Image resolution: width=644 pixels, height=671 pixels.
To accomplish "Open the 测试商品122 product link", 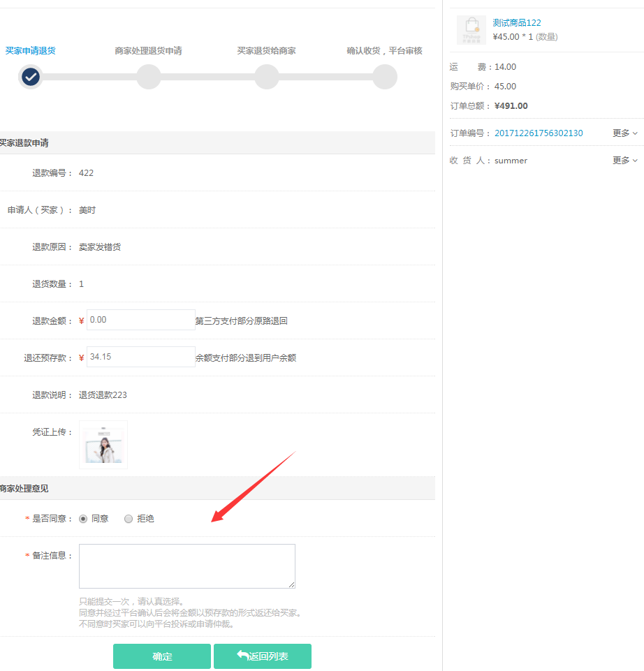I will point(517,23).
